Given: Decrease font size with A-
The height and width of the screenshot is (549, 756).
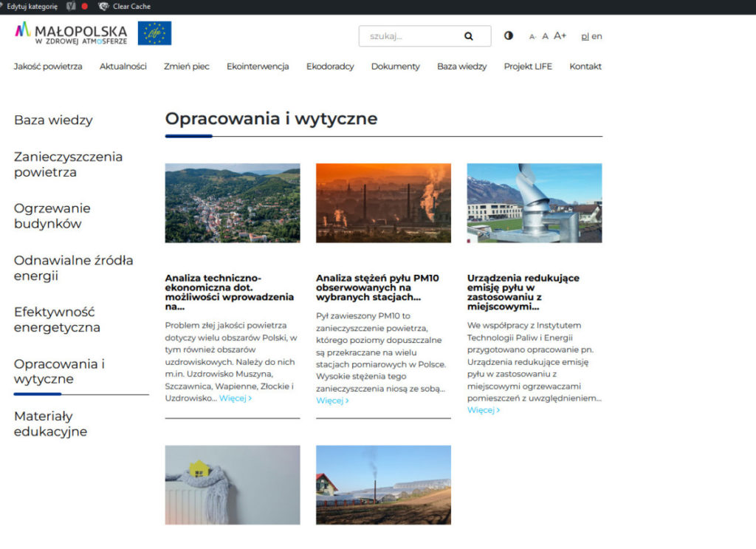Looking at the screenshot, I should point(532,36).
